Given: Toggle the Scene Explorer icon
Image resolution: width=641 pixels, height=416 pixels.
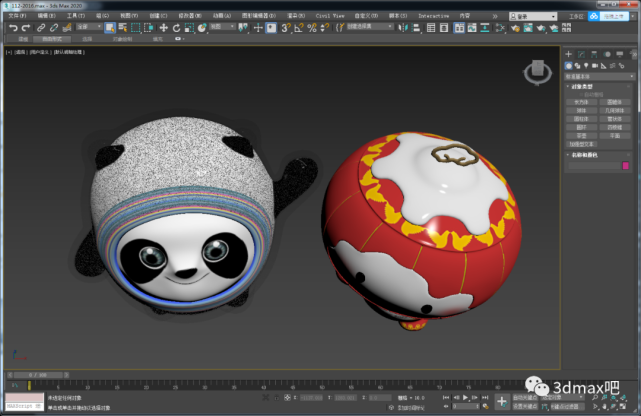Looking at the screenshot, I should 431,28.
